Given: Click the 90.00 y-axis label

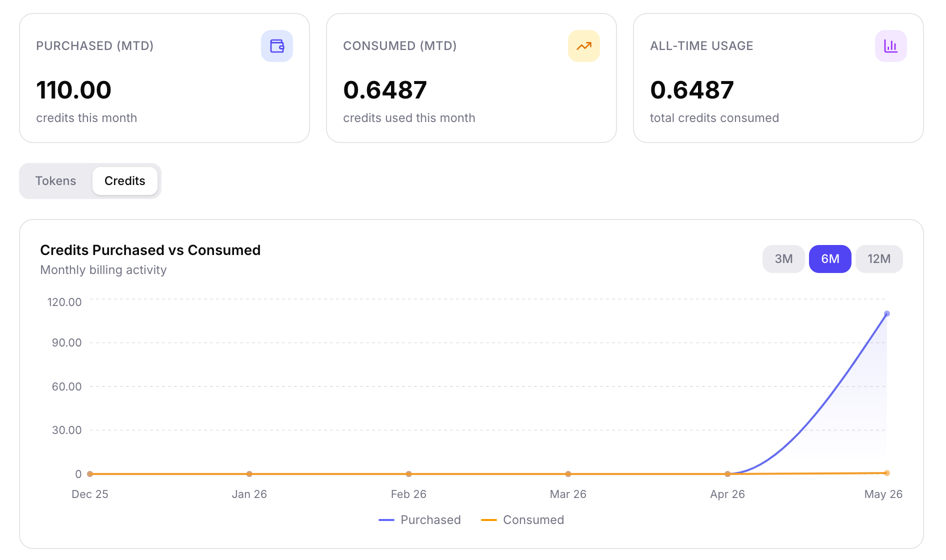Looking at the screenshot, I should (x=66, y=342).
